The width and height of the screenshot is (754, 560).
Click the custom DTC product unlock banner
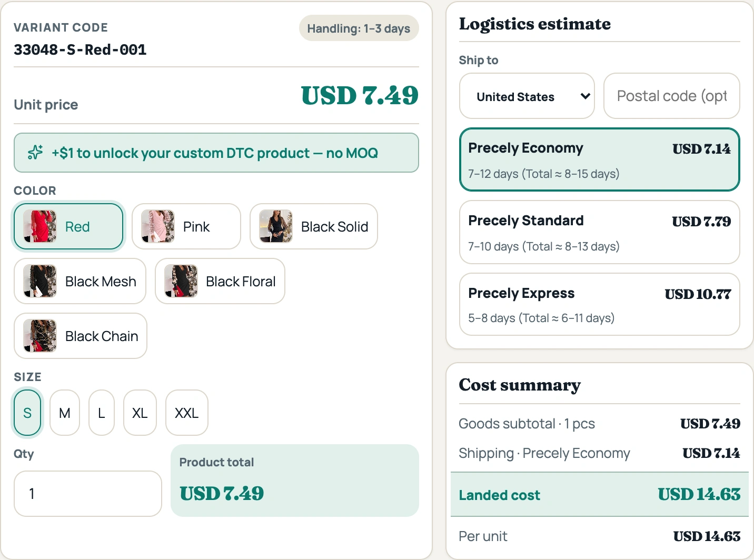tap(216, 153)
